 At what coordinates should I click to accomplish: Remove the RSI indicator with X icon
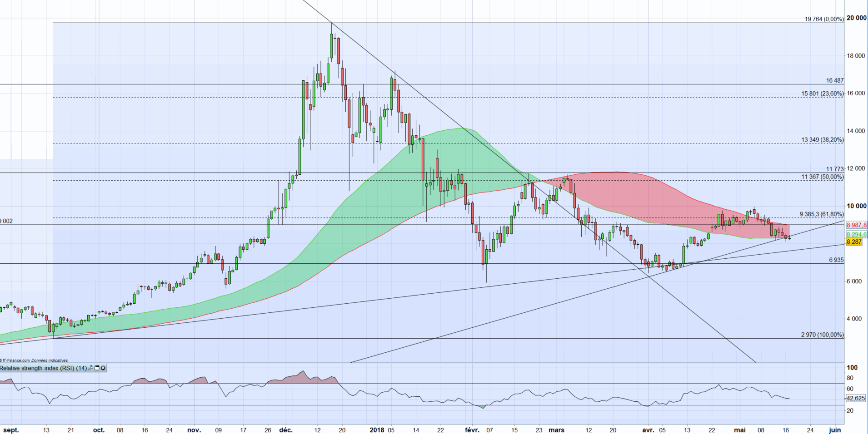coord(103,368)
